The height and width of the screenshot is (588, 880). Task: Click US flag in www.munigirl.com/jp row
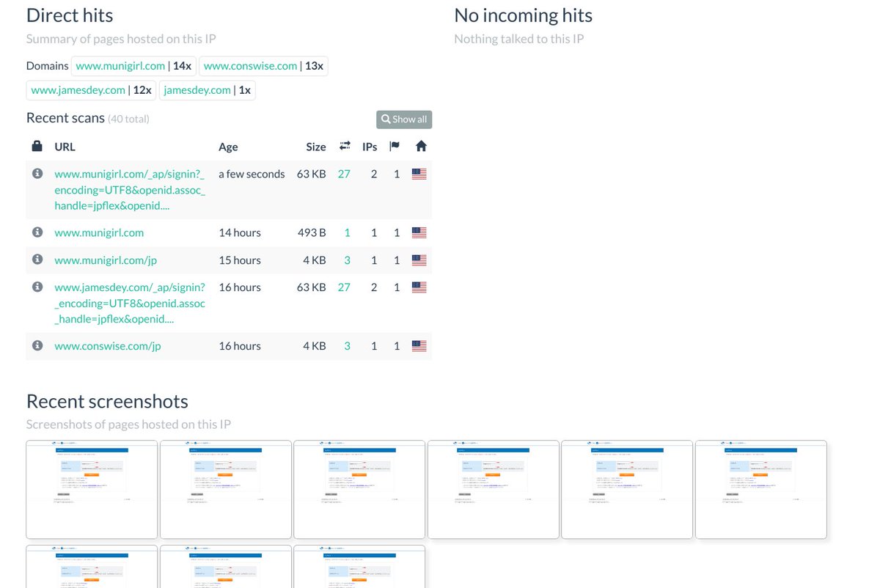(419, 260)
